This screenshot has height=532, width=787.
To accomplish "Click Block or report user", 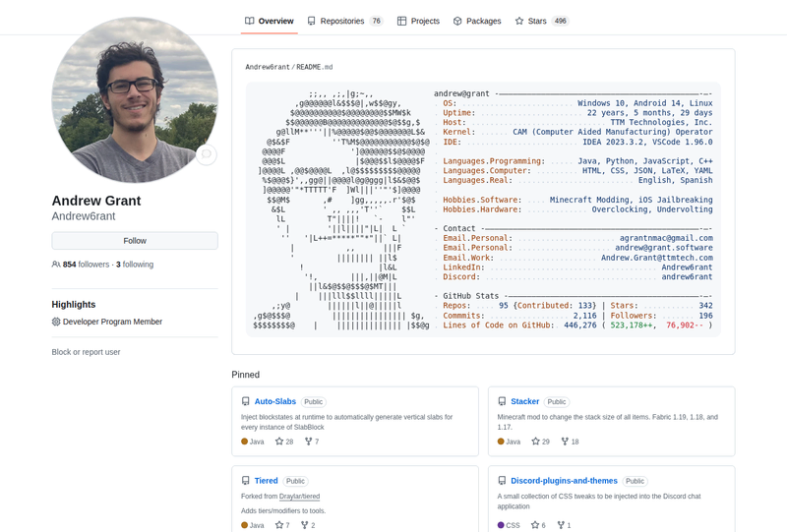I will (86, 352).
